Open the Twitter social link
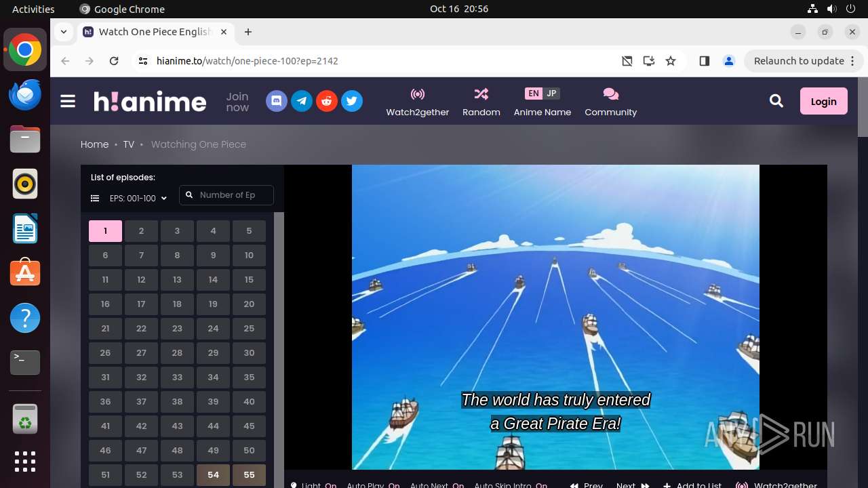Viewport: 868px width, 488px height. click(351, 102)
